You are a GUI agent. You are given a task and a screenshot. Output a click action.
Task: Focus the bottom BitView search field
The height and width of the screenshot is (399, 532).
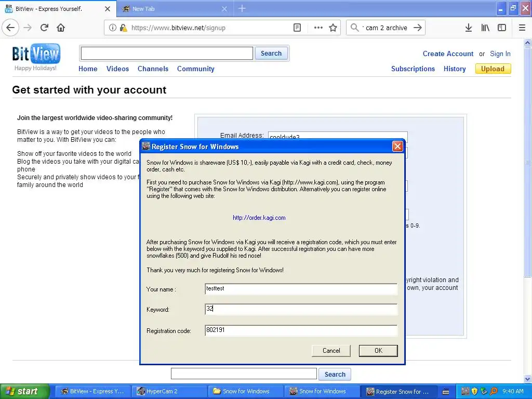(x=244, y=374)
